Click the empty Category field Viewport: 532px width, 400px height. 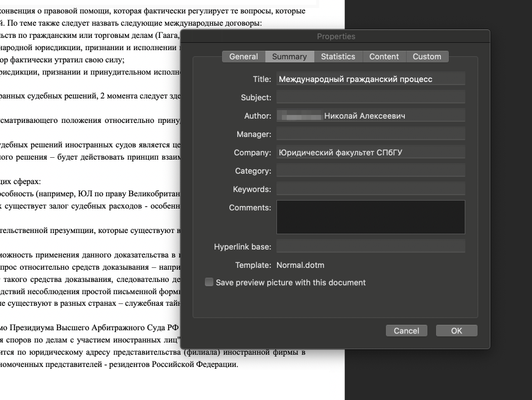tap(371, 171)
